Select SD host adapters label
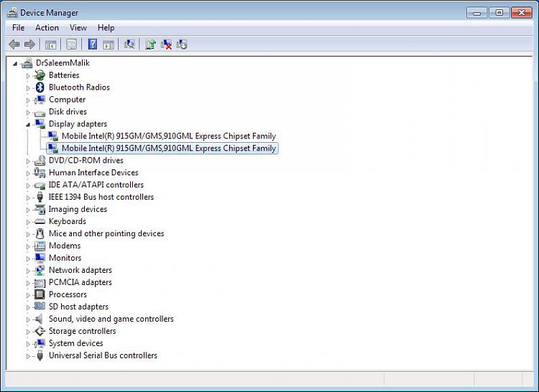The width and height of the screenshot is (539, 392). point(78,307)
